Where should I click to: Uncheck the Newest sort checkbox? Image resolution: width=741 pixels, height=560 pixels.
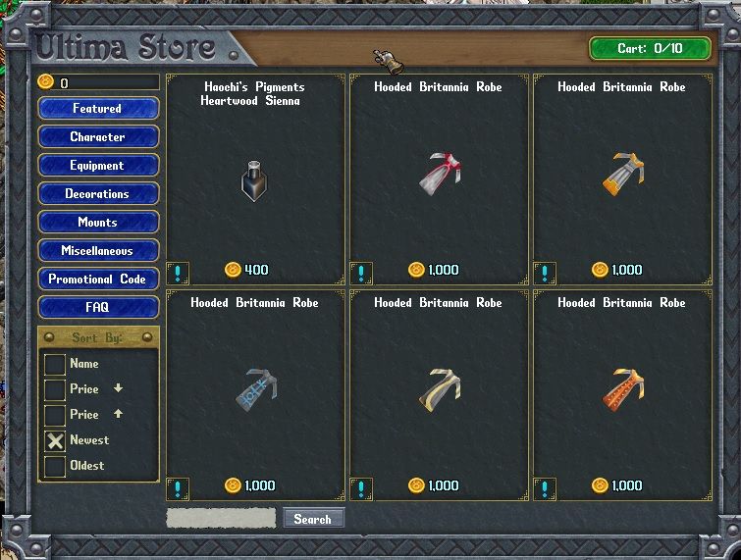pos(55,441)
